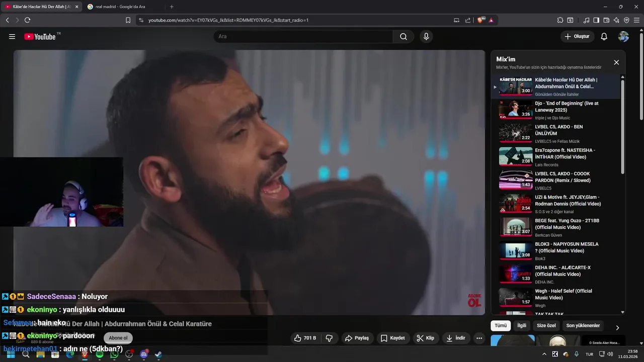Select currently playing Kâbe'de Hacılar playlist item
This screenshot has height=362, width=644.
[x=555, y=86]
